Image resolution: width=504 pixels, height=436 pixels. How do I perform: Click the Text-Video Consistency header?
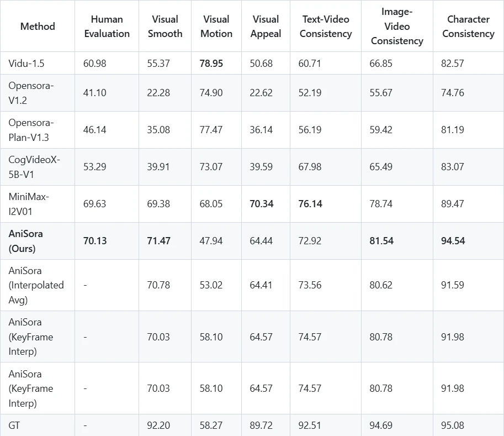click(x=326, y=26)
